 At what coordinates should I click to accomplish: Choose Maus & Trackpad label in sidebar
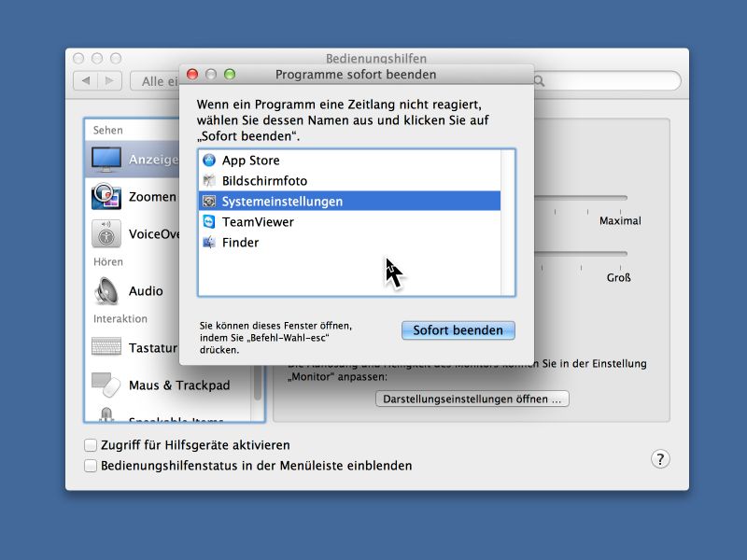[179, 385]
